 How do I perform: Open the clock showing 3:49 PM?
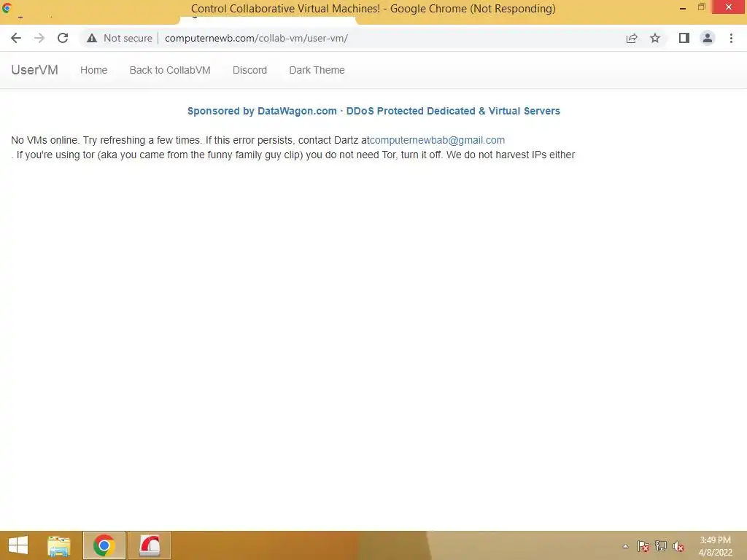pos(715,546)
